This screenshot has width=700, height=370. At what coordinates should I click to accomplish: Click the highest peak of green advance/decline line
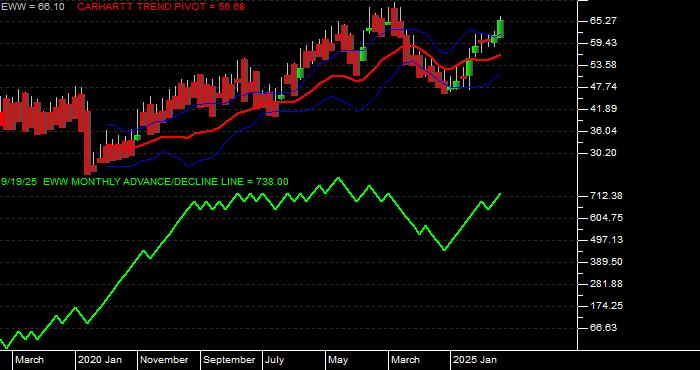(338, 178)
